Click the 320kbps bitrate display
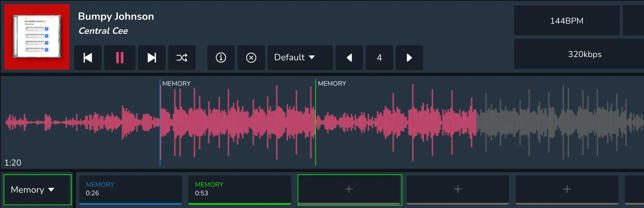 tap(584, 54)
